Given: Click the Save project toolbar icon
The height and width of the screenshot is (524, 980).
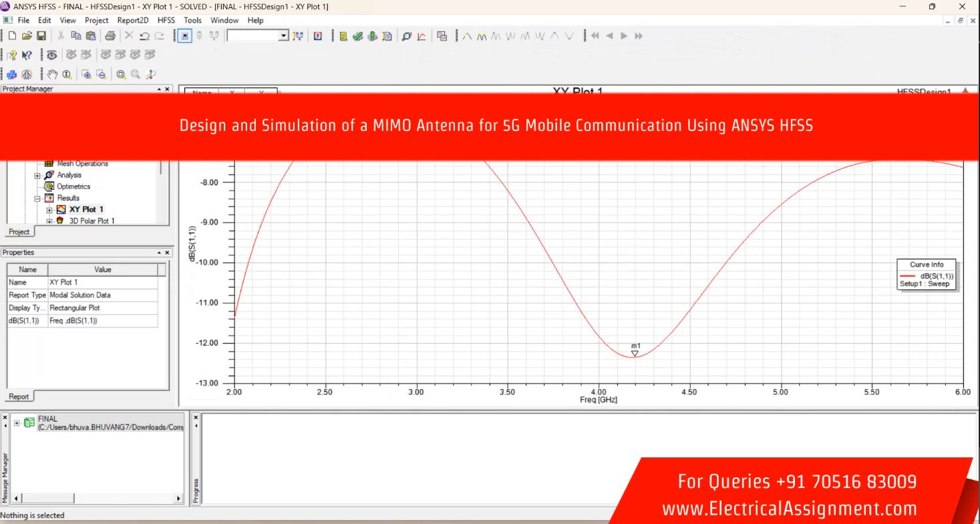Looking at the screenshot, I should pyautogui.click(x=41, y=36).
